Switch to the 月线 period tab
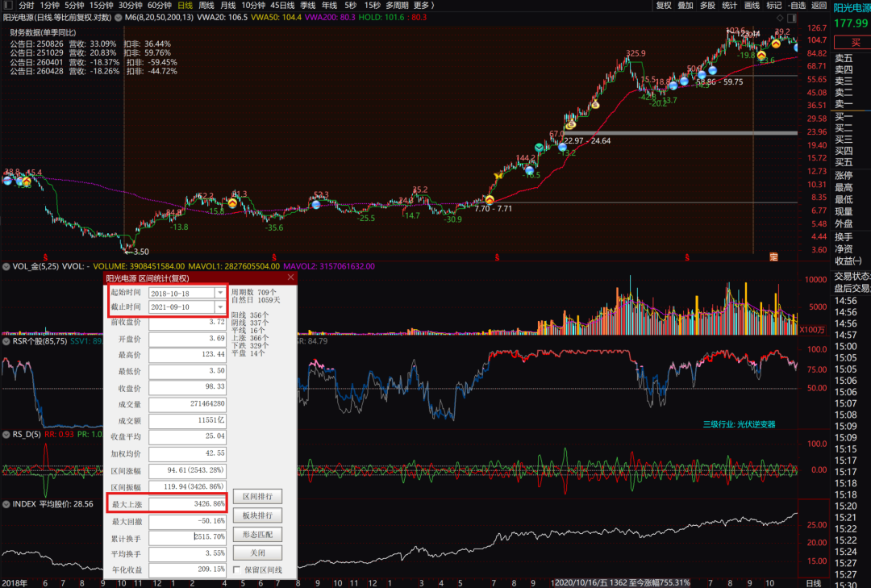Image resolution: width=871 pixels, height=588 pixels. pos(227,5)
